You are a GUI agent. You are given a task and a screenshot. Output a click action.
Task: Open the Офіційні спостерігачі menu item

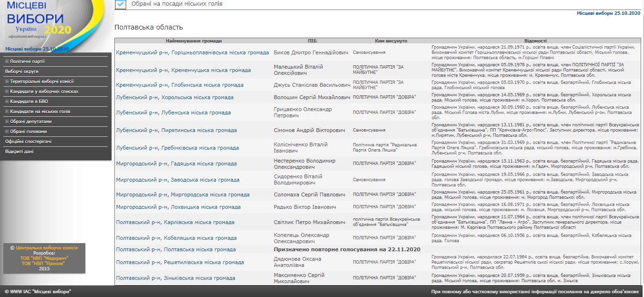pyautogui.click(x=28, y=142)
